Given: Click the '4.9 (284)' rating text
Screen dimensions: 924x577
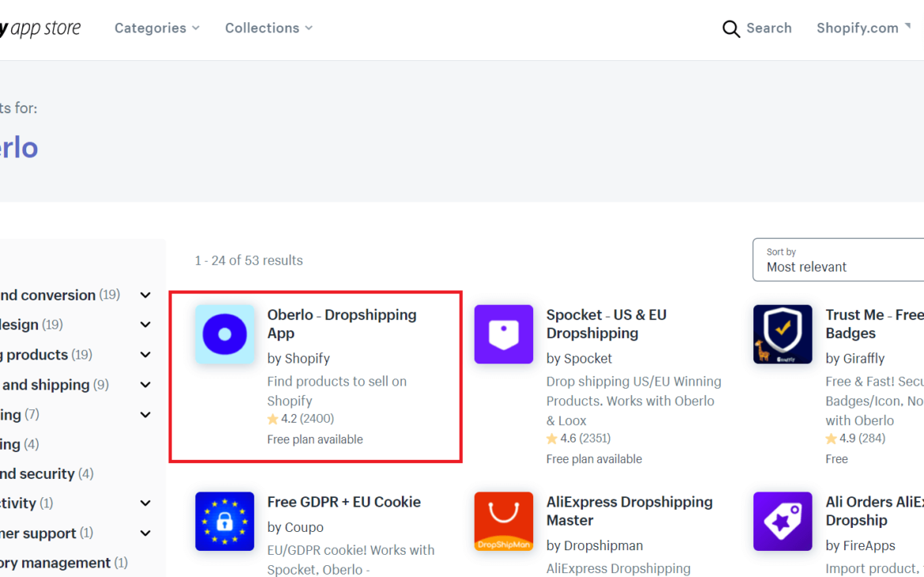Looking at the screenshot, I should pyautogui.click(x=862, y=439).
